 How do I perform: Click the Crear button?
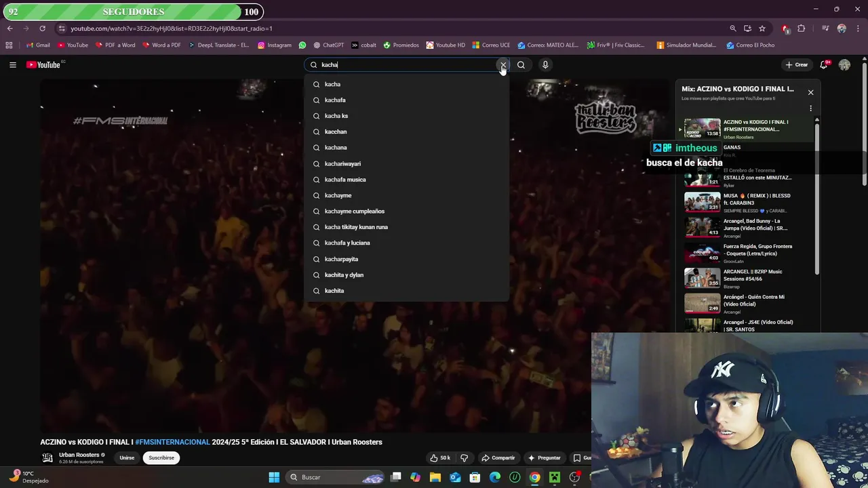[x=797, y=65]
